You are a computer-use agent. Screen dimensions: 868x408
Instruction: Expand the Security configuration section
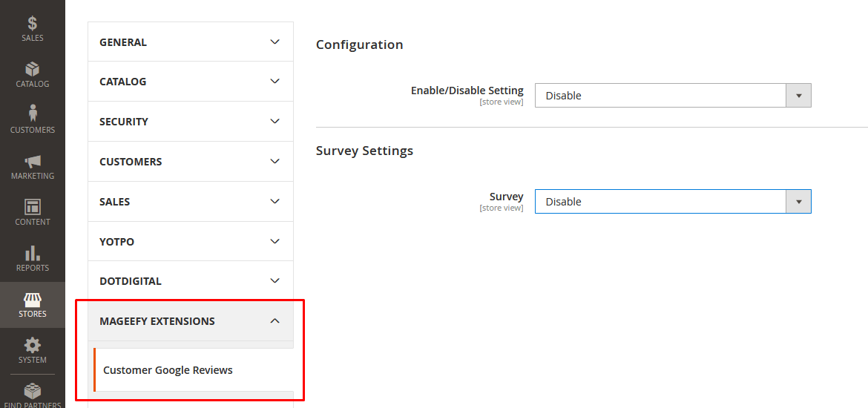pos(191,122)
